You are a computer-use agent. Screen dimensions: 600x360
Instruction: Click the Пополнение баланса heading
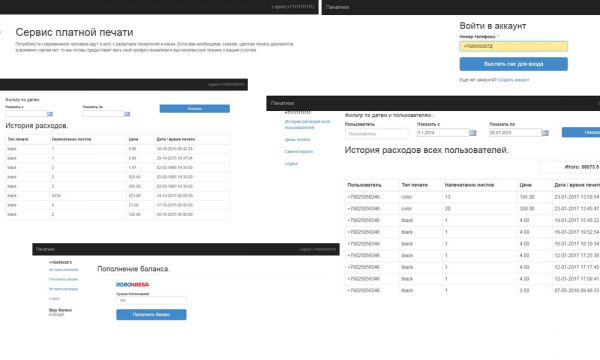click(133, 269)
